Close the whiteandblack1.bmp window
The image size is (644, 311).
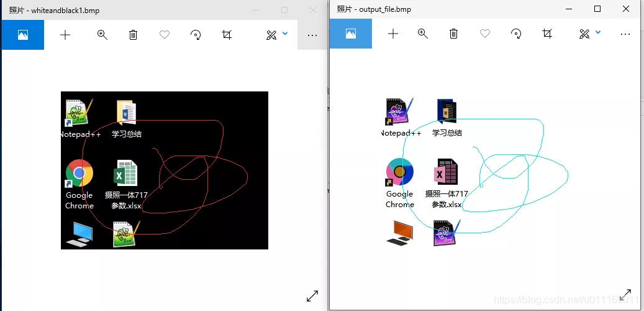313,11
